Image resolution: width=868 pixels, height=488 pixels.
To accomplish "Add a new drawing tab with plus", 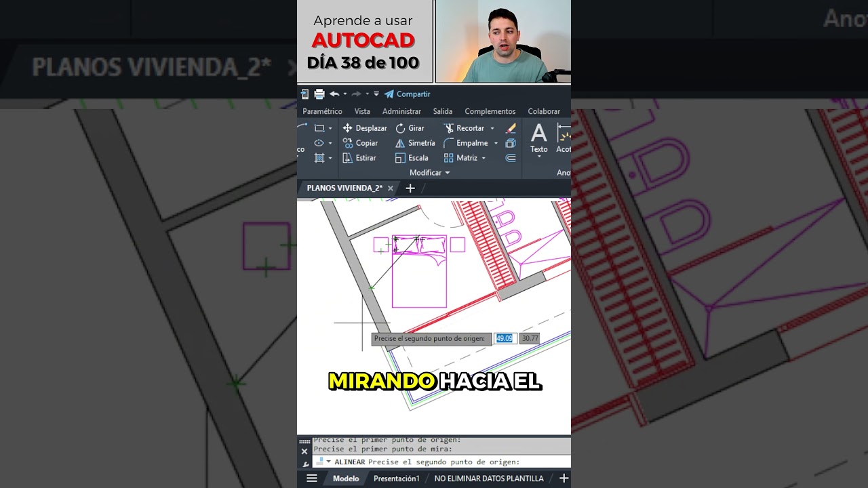I will pos(410,188).
